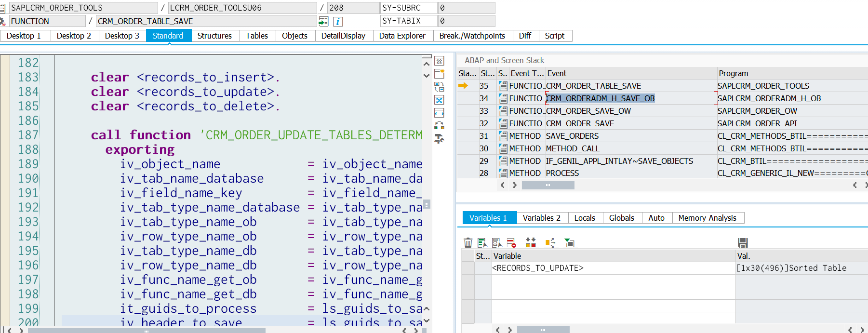Click the green triangle over square icon

pos(569,242)
